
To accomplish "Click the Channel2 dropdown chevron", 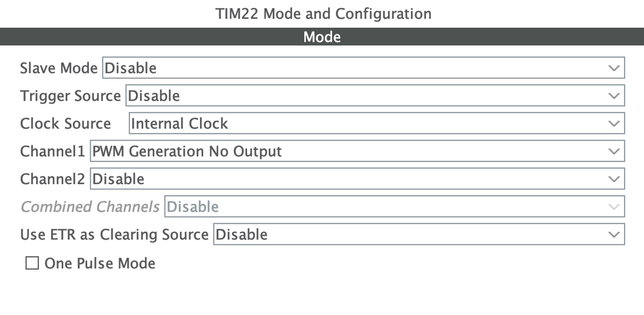I will click(x=614, y=179).
